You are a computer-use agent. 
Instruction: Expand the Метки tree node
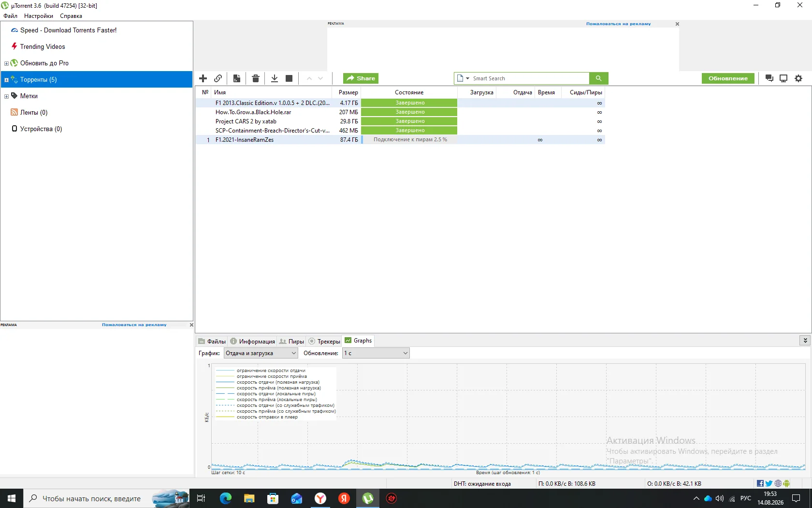[x=6, y=96]
